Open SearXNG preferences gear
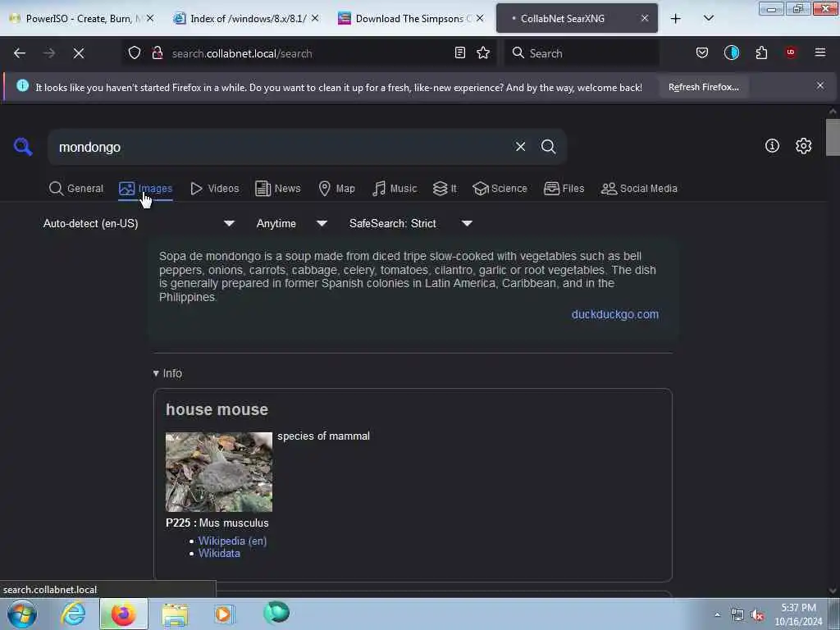 pos(803,146)
